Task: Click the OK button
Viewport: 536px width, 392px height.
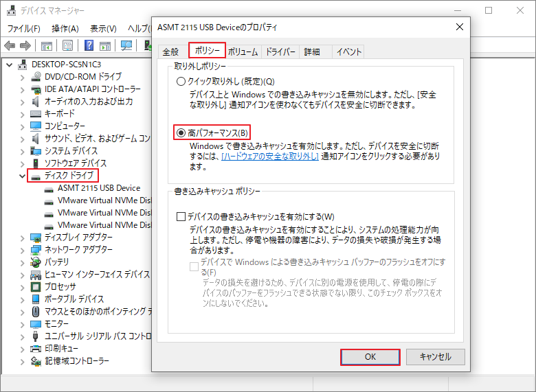Action: [370, 357]
